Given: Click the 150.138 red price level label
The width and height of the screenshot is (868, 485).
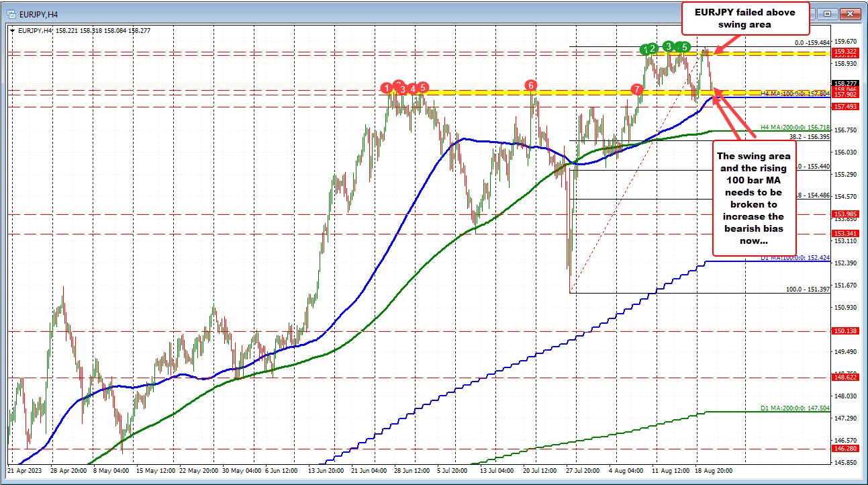Looking at the screenshot, I should coord(846,331).
